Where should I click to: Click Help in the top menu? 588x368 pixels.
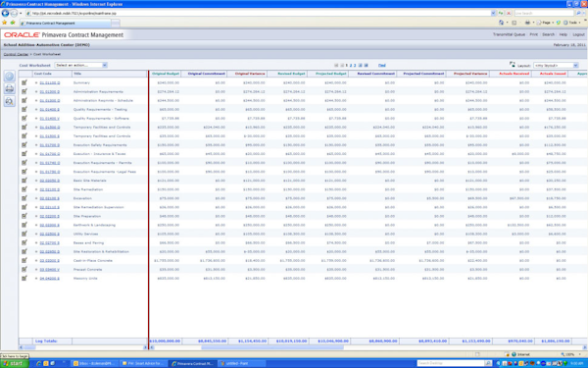pos(563,34)
